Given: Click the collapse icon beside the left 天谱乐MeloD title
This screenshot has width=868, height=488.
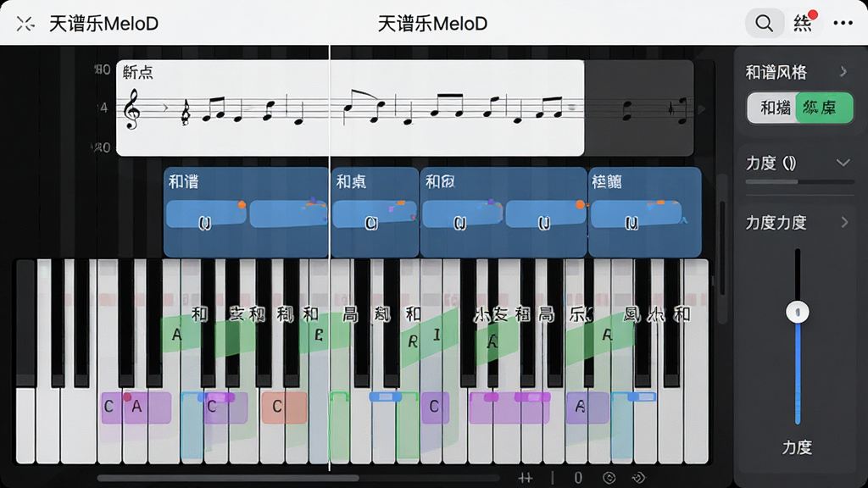Looking at the screenshot, I should point(25,24).
